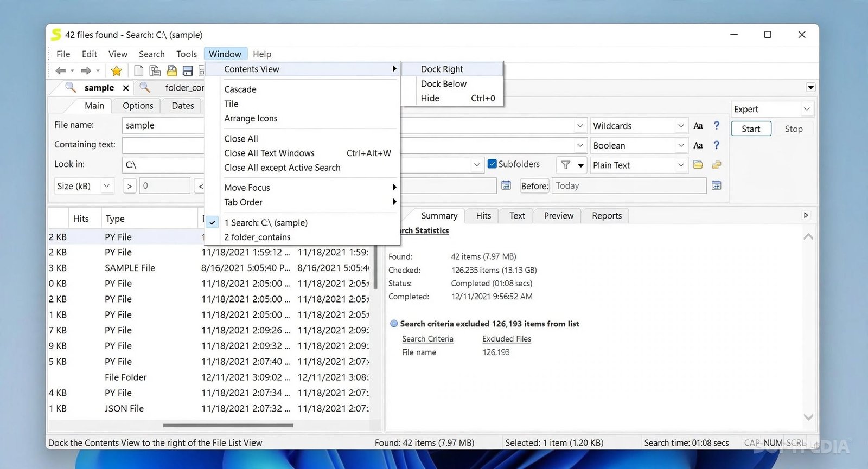
Task: Open the Favorites star icon
Action: tap(116, 70)
